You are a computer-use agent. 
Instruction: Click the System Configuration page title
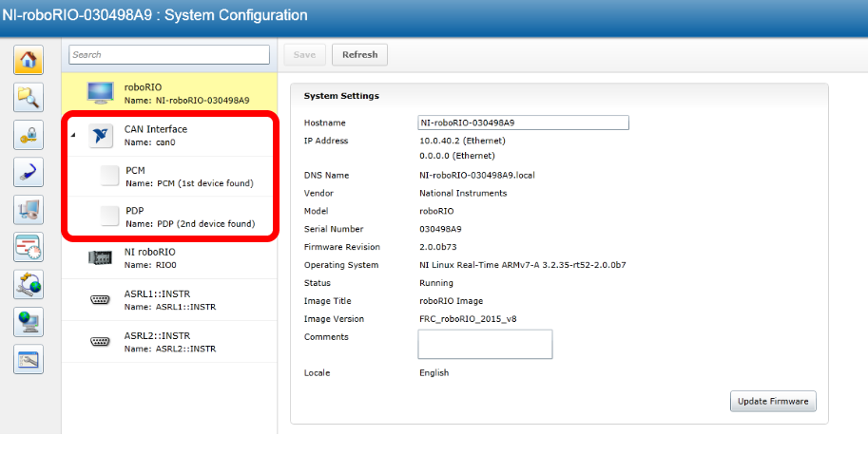[x=155, y=15]
